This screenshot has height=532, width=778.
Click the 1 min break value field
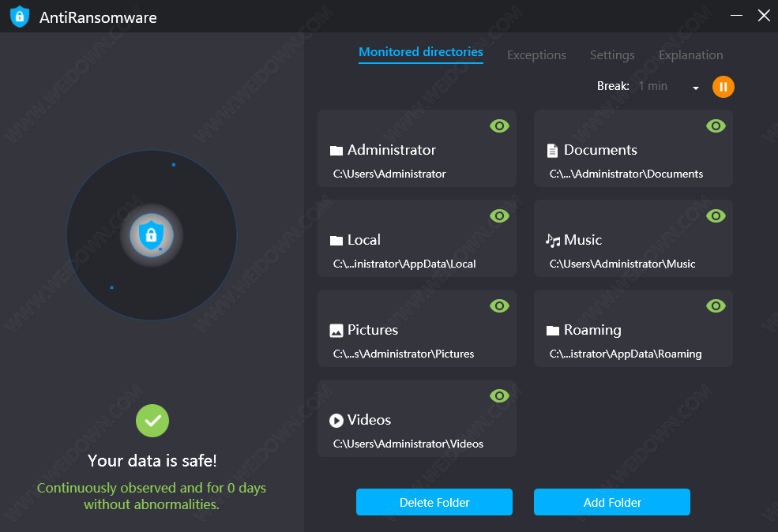(653, 86)
